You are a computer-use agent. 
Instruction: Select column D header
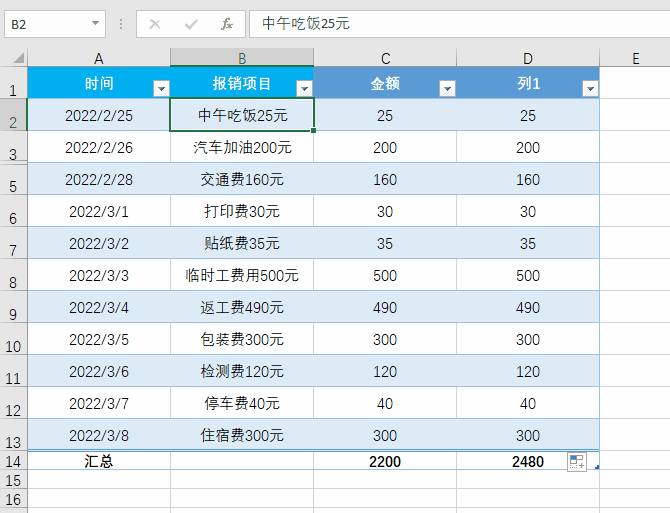point(528,58)
